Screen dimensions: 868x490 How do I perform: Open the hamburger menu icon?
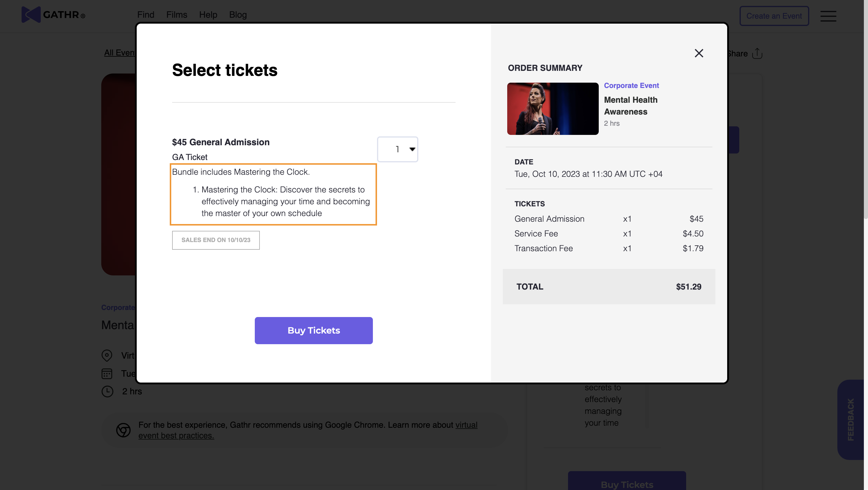[828, 16]
